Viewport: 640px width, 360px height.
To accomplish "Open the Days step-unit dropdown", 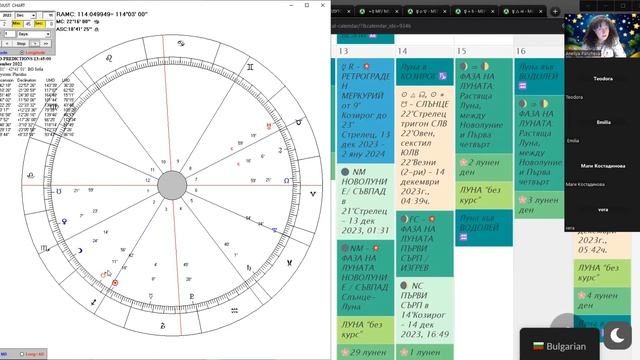I will (x=34, y=34).
